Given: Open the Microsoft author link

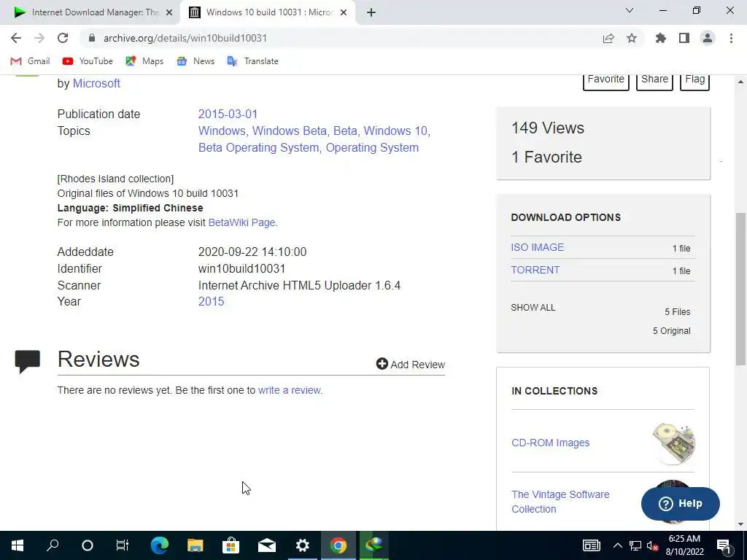Looking at the screenshot, I should [96, 83].
